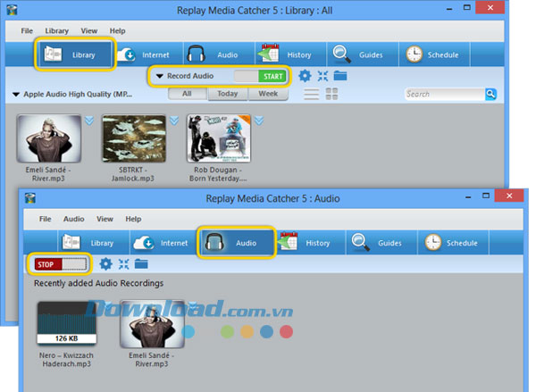The width and height of the screenshot is (536, 392).
Task: Expand options chevron beside Rob Dougan
Action: click(259, 121)
